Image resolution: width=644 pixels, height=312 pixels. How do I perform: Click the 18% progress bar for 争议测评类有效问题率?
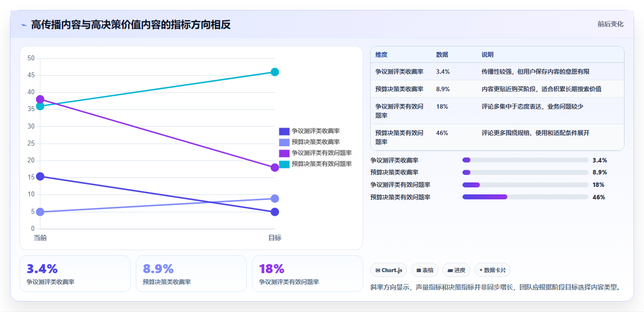(x=525, y=185)
